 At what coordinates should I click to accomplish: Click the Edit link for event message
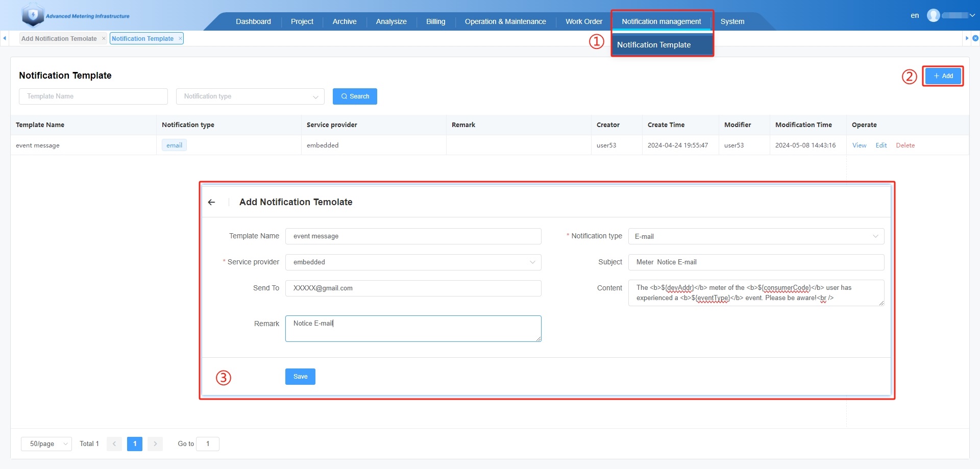pos(881,145)
